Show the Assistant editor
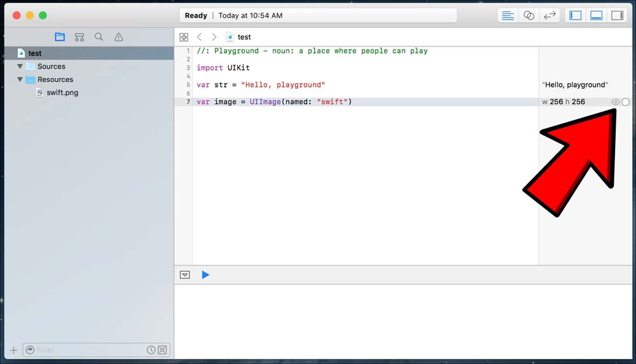 (x=529, y=15)
